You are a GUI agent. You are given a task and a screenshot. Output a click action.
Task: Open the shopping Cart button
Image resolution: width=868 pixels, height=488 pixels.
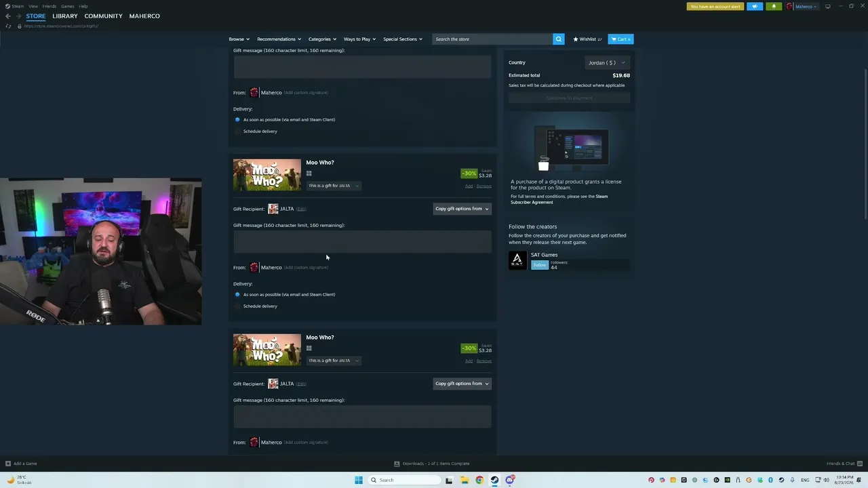tap(620, 39)
